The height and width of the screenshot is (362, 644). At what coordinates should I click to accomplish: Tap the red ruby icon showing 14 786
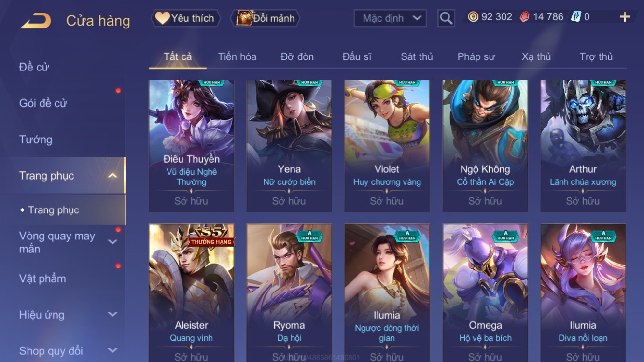pyautogui.click(x=524, y=17)
